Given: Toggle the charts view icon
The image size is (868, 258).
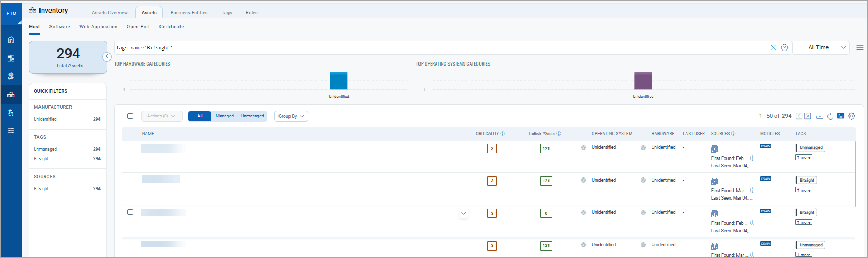Looking at the screenshot, I should pos(841,116).
